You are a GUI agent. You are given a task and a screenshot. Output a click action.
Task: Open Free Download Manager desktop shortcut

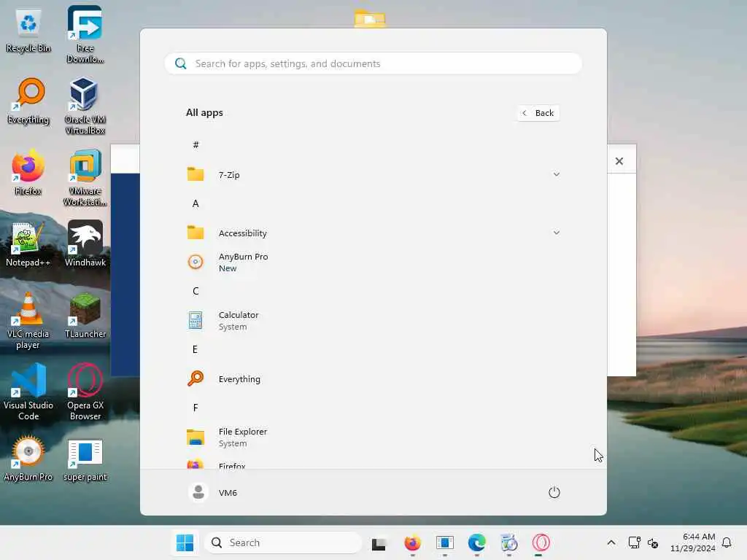[x=85, y=35]
